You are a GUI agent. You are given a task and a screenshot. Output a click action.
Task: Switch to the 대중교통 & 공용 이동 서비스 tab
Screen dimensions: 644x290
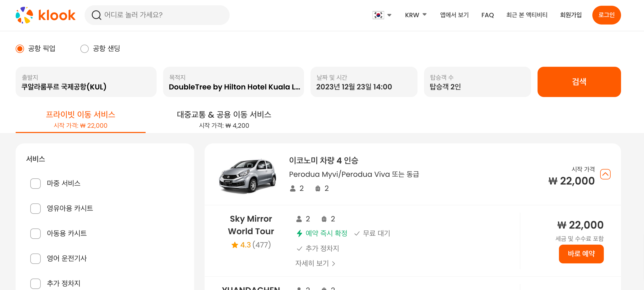(224, 119)
